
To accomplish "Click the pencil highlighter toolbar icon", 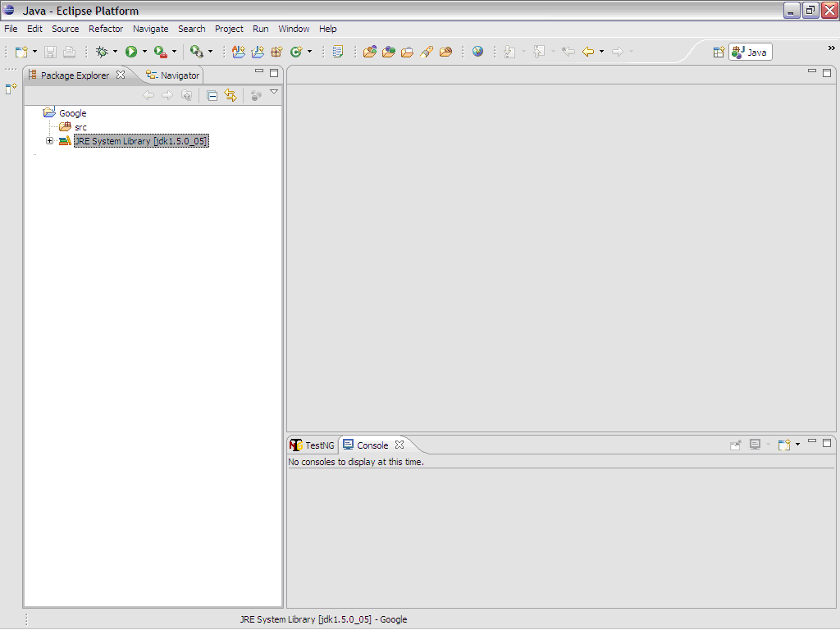I will [427, 52].
